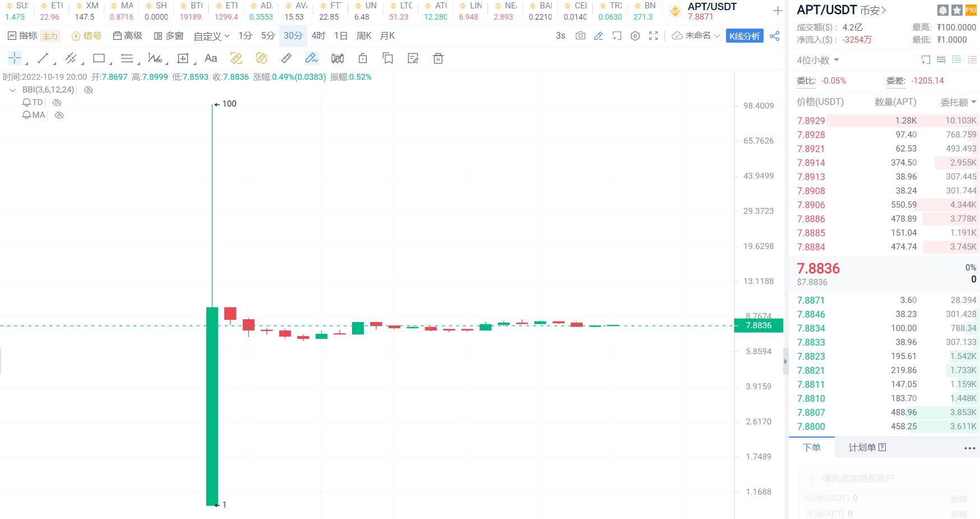This screenshot has height=519, width=980.
Task: Click the share icon next to K线分析
Action: (775, 35)
